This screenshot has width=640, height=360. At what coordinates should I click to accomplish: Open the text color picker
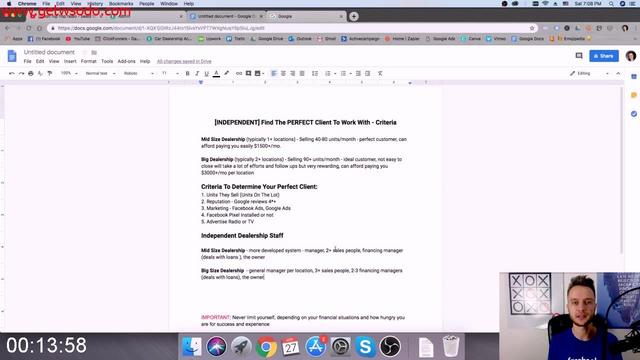216,73
